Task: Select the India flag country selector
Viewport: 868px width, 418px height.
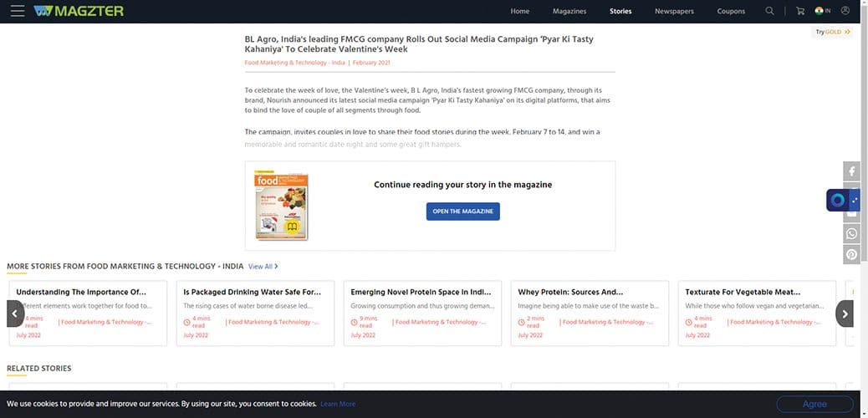Action: click(823, 11)
